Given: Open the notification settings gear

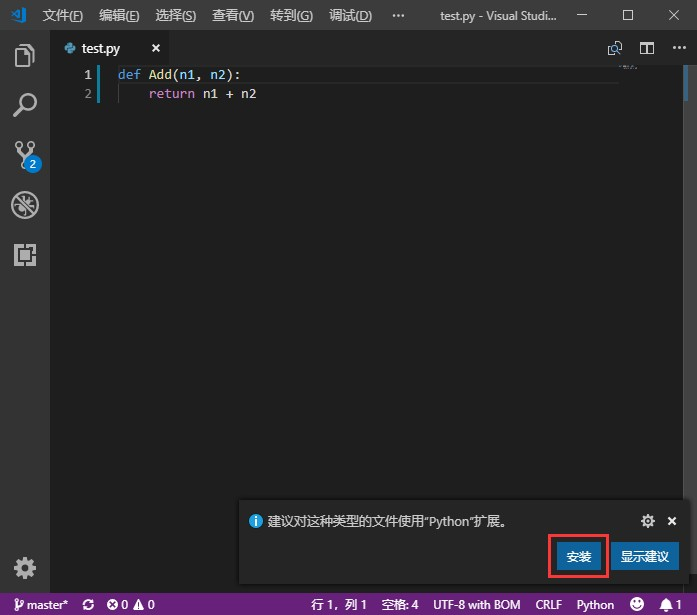Looking at the screenshot, I should point(648,521).
